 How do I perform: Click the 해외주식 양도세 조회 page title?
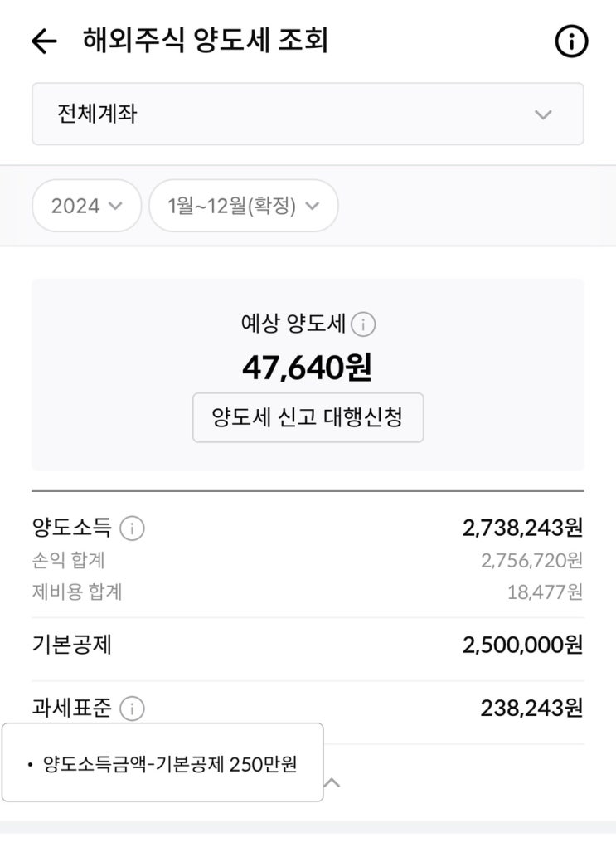tap(206, 41)
